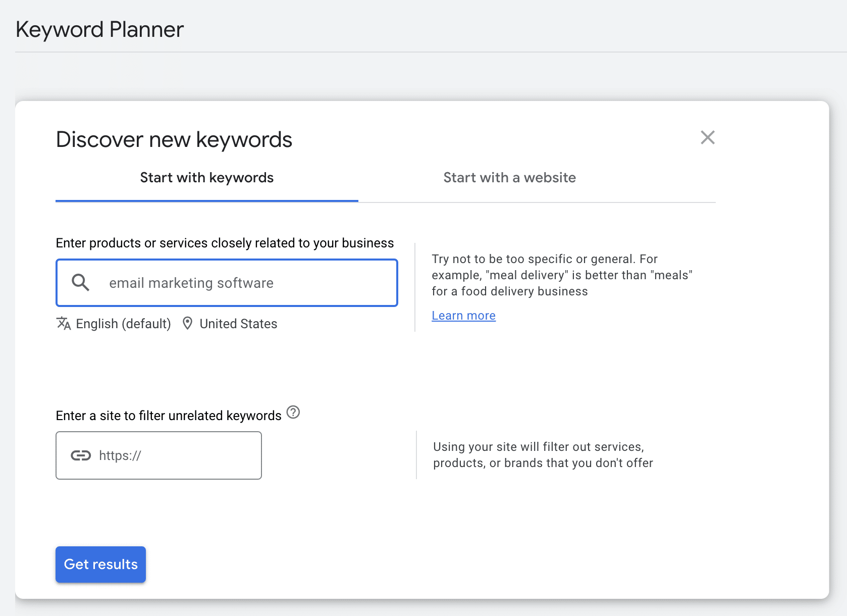This screenshot has width=847, height=616.
Task: Click the 'Using your site will filter' note
Action: [x=543, y=455]
